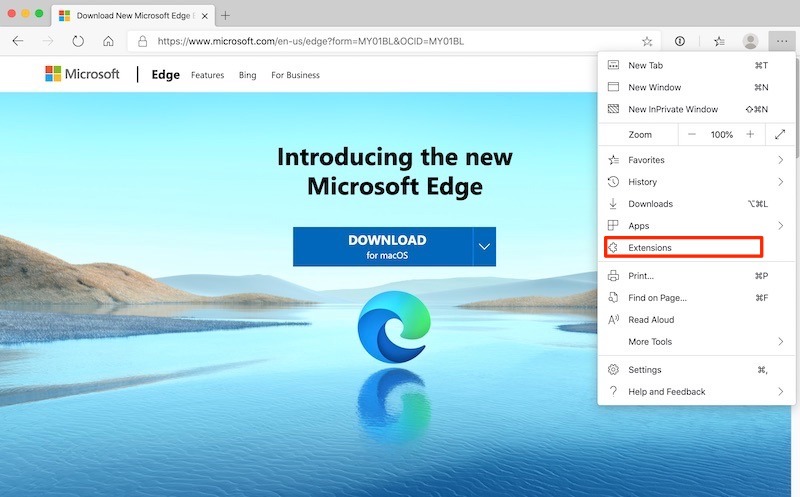This screenshot has height=497, width=800.
Task: Open the Features link in the header
Action: [207, 75]
